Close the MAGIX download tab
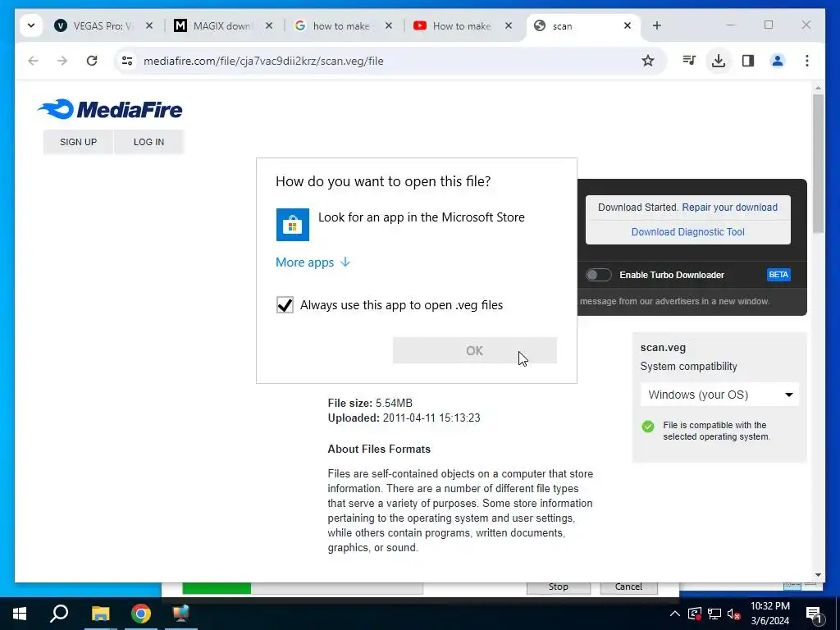This screenshot has height=630, width=840. (269, 25)
